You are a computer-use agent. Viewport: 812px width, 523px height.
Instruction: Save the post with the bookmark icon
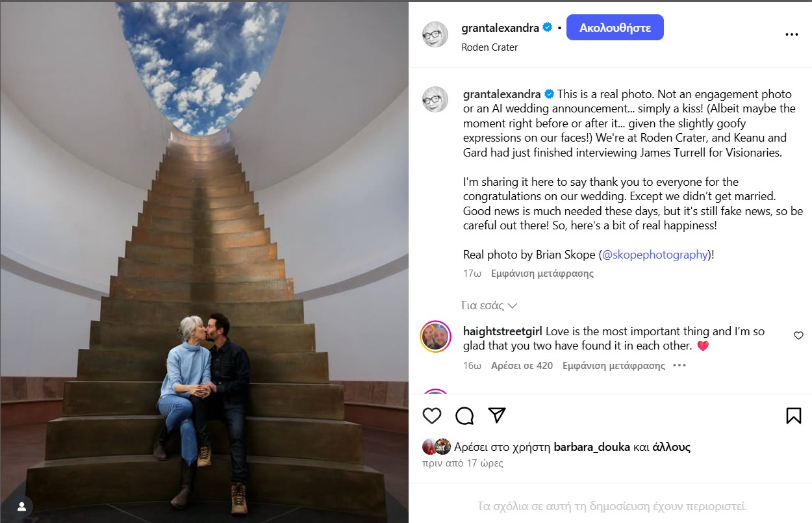[x=793, y=416]
